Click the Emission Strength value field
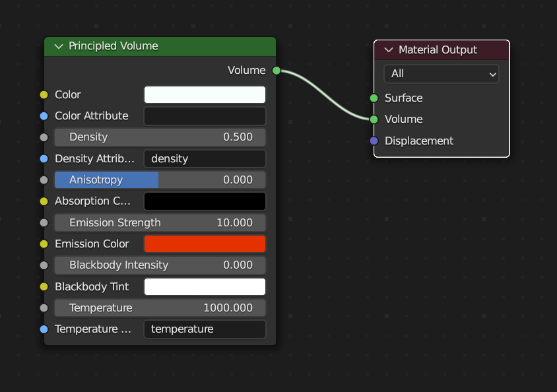The image size is (557, 392). click(x=160, y=223)
